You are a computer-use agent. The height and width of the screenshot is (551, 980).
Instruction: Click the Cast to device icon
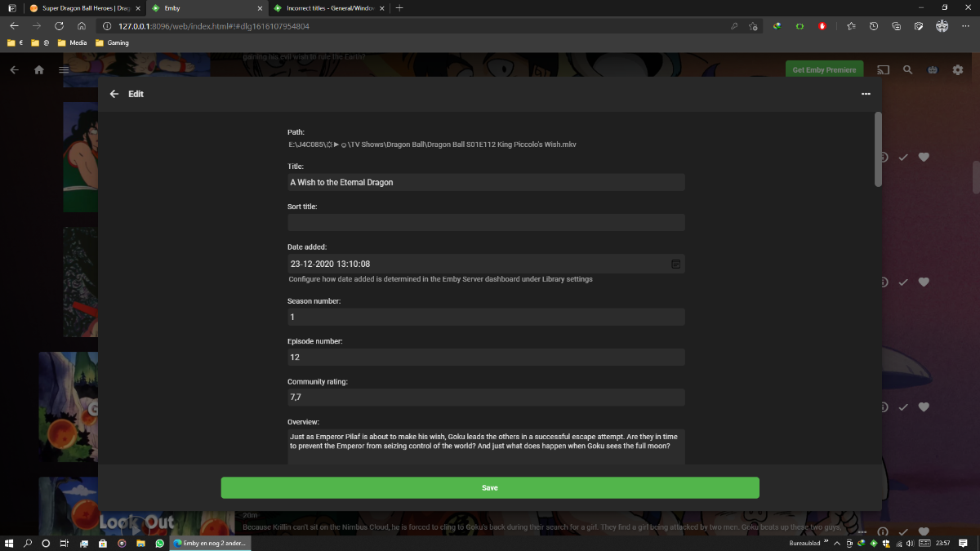click(x=883, y=70)
